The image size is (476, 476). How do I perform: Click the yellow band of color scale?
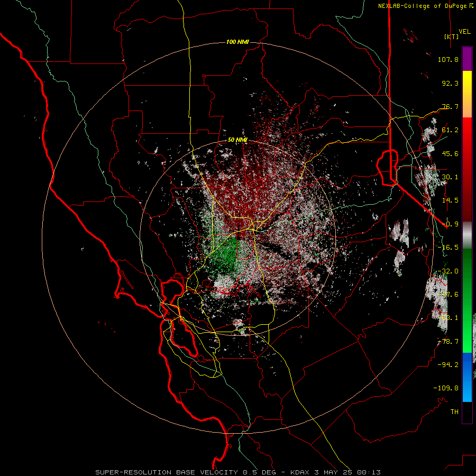pyautogui.click(x=467, y=94)
